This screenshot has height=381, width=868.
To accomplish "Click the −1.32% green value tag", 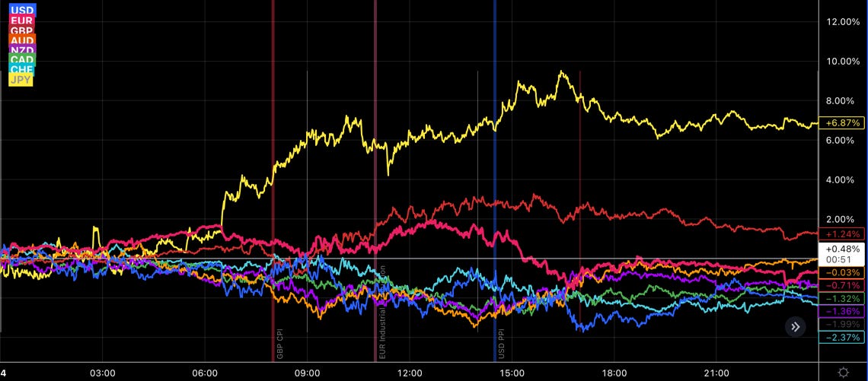I will 841,299.
